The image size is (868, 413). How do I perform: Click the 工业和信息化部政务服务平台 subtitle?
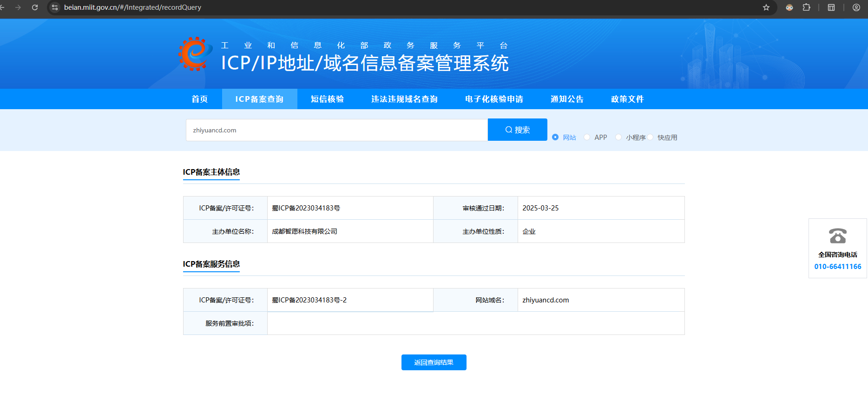tap(364, 45)
